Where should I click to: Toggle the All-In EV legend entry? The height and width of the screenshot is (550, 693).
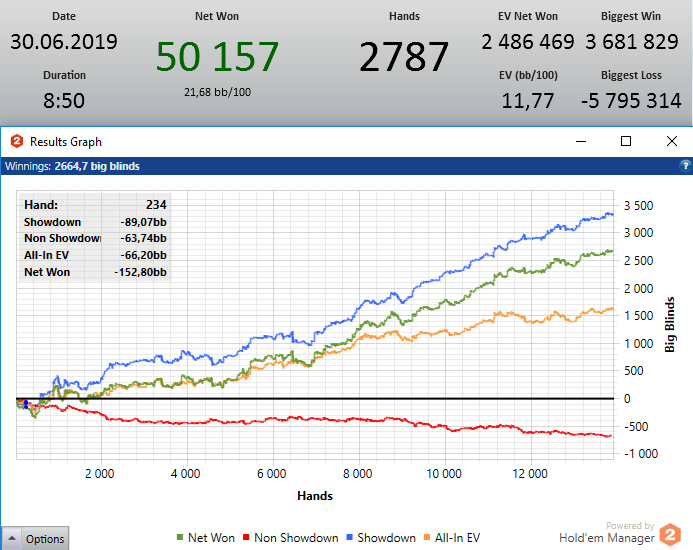coord(452,538)
